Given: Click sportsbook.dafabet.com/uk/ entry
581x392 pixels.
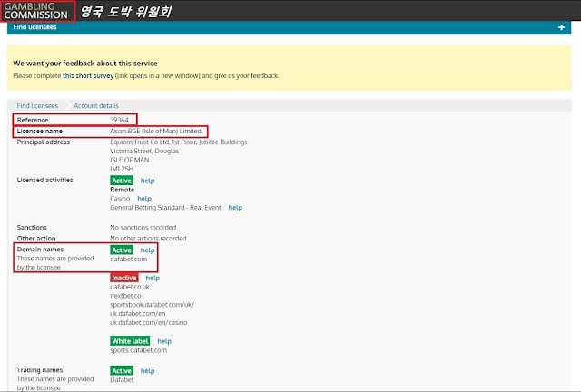Looking at the screenshot, I should tap(152, 305).
